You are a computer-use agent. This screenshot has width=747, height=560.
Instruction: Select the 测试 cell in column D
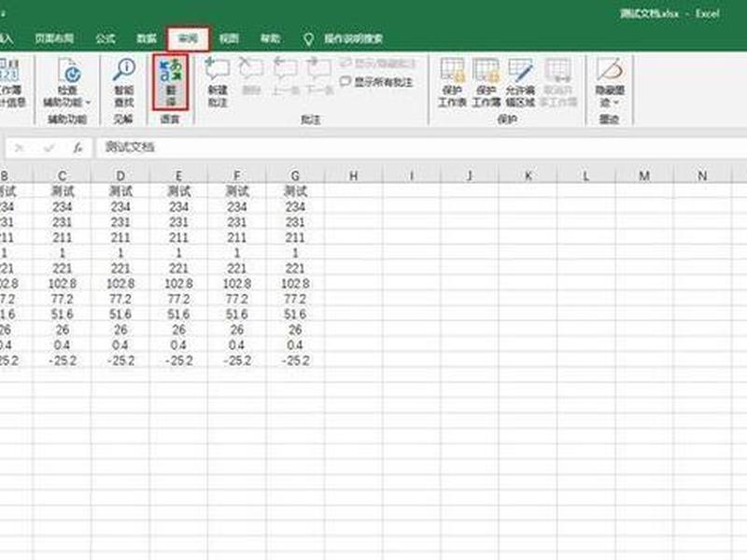(120, 191)
